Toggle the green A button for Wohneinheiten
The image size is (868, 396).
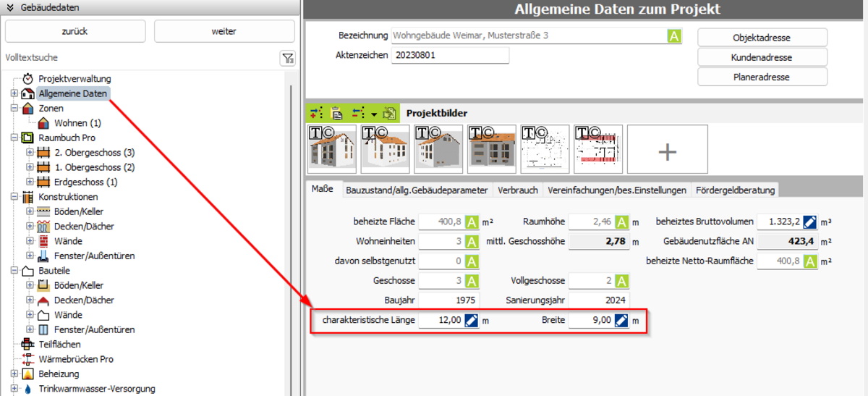point(472,242)
